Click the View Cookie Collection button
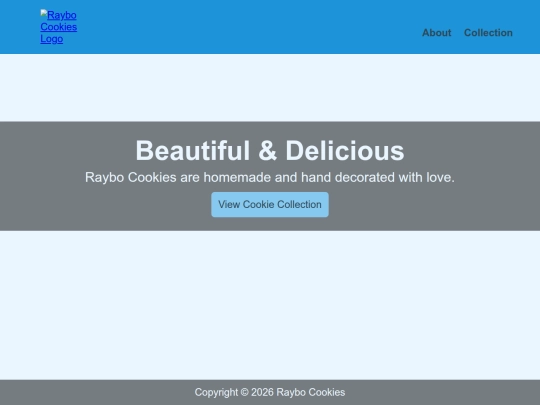The width and height of the screenshot is (540, 405). (x=270, y=205)
